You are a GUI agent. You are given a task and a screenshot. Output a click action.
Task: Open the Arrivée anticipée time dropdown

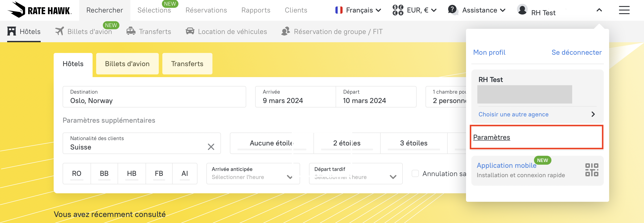coord(253,174)
